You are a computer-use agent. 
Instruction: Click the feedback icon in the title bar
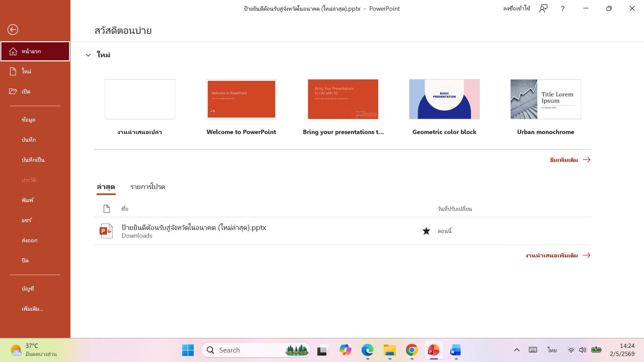543,9
